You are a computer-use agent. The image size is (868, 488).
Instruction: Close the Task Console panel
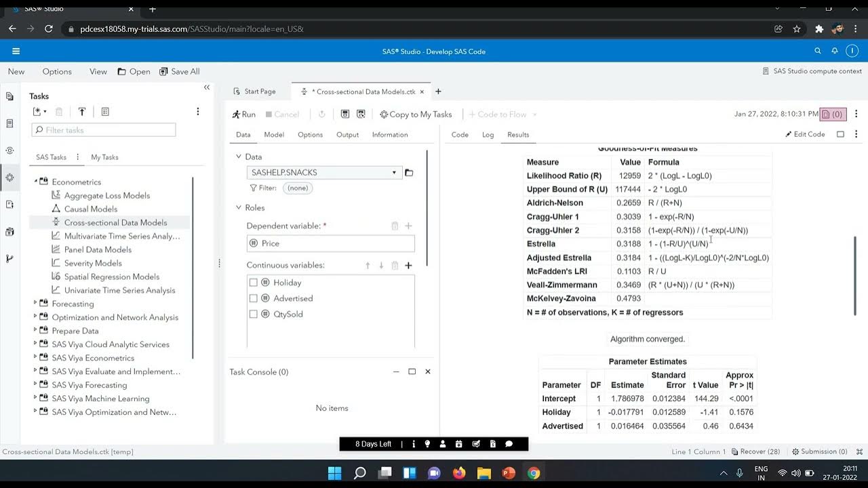coord(428,371)
